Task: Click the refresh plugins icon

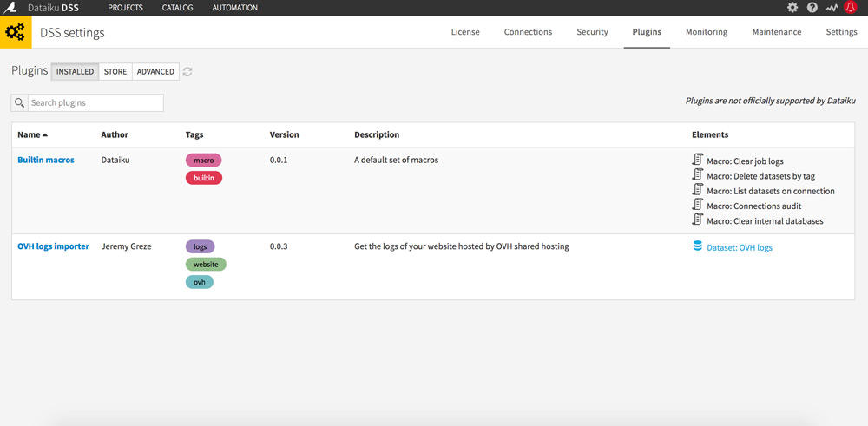Action: point(187,71)
